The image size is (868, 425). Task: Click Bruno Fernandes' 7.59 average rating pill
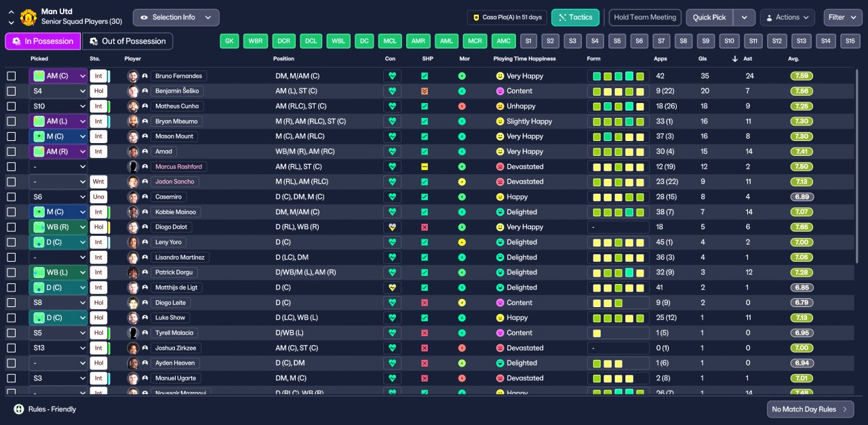tap(801, 76)
